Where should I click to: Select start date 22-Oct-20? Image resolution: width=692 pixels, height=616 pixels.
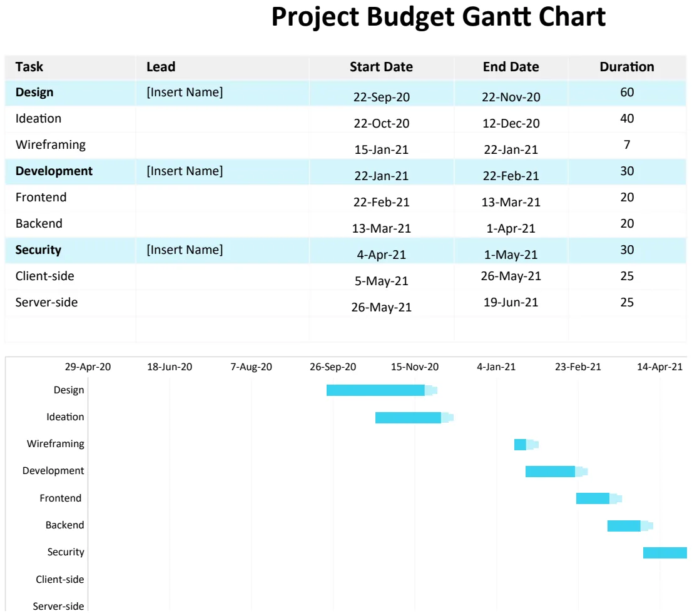tap(381, 123)
